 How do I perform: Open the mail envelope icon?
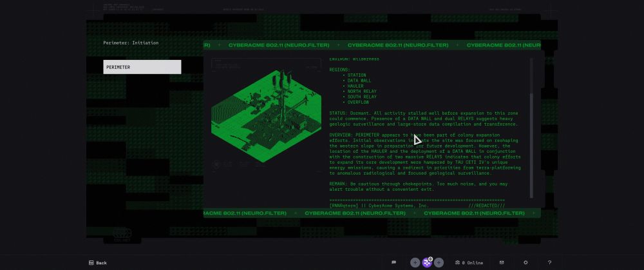(x=502, y=263)
